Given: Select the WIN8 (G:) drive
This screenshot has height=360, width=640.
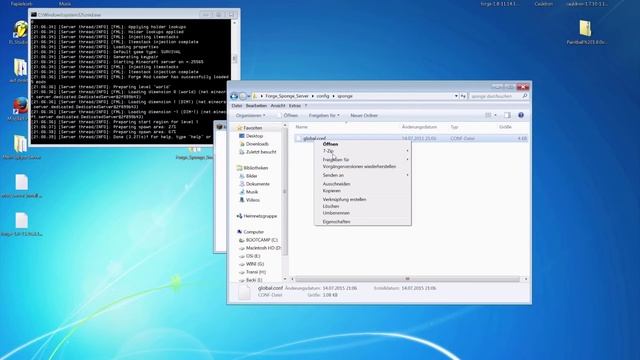Looking at the screenshot, I should tap(255, 264).
